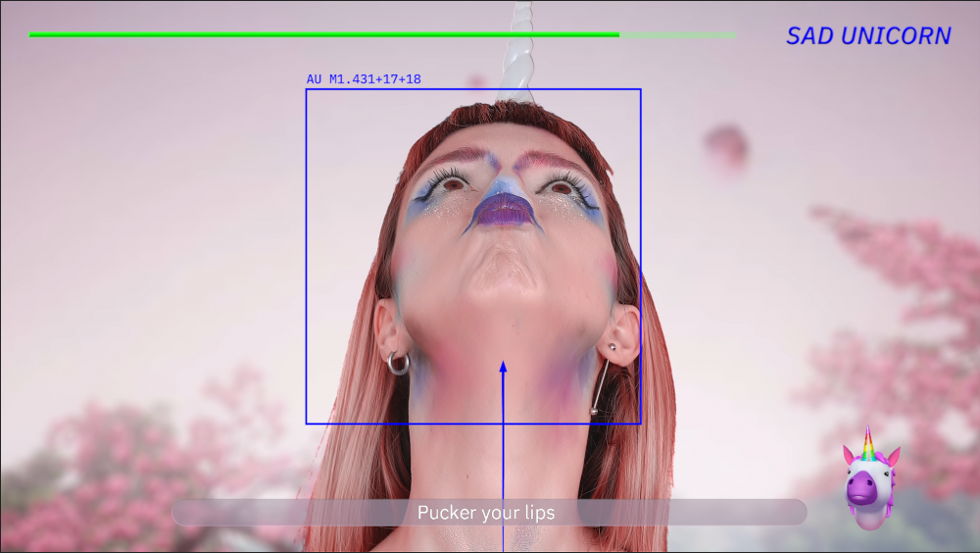This screenshot has height=553, width=980.
Task: Click the small stud earring on the ear
Action: tap(612, 346)
